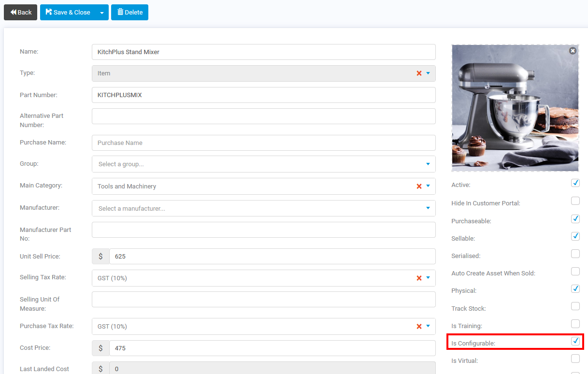Check the Serialised checkbox
Viewport: 588px width, 374px height.
point(575,254)
